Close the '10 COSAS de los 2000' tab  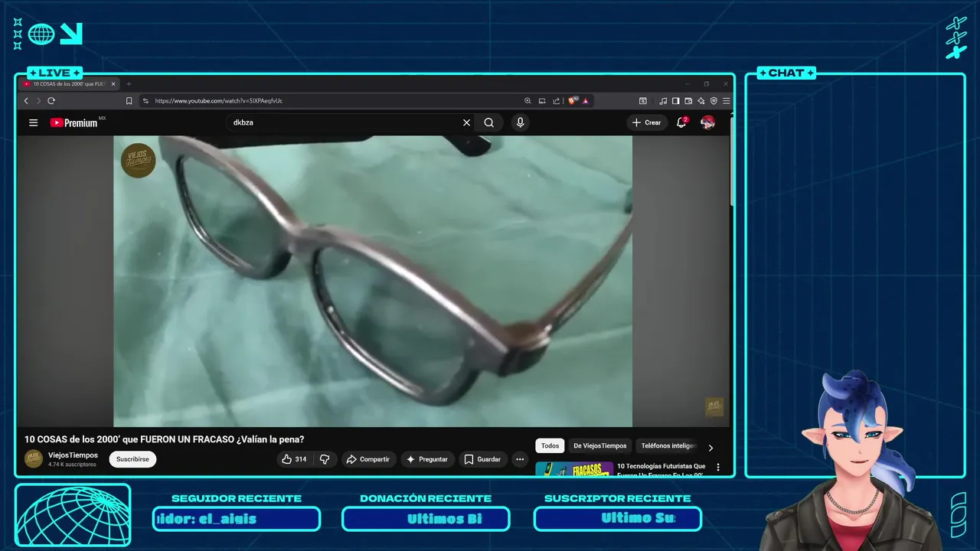coord(113,84)
